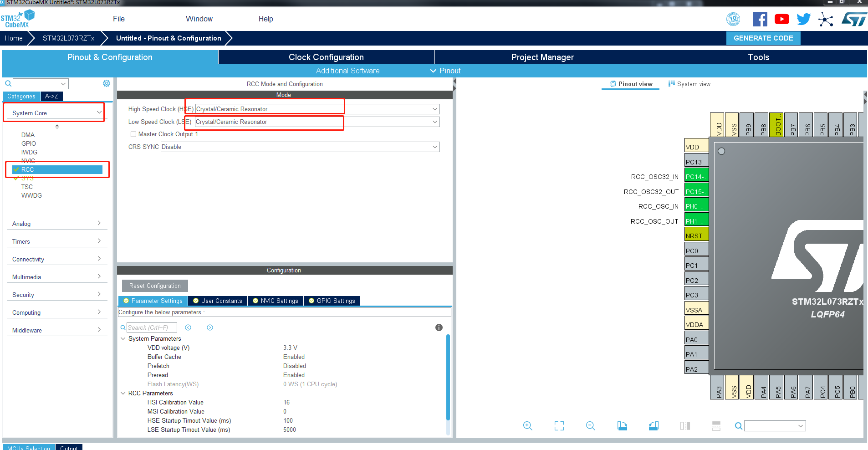Click the parameter info icon
Viewport: 868px width, 450px height.
coord(439,327)
